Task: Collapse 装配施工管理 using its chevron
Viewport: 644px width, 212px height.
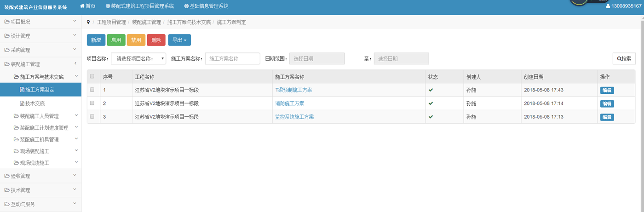Action: [75, 64]
